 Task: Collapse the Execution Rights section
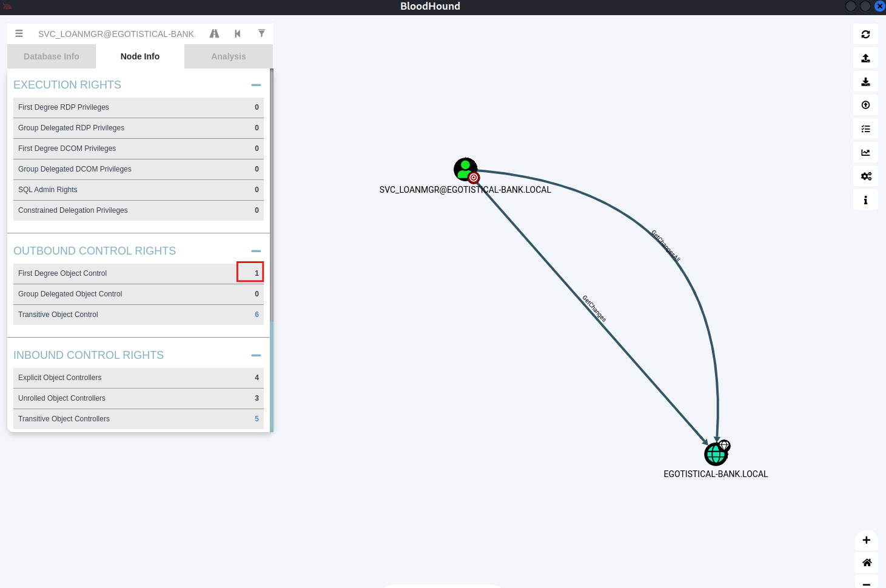click(256, 85)
